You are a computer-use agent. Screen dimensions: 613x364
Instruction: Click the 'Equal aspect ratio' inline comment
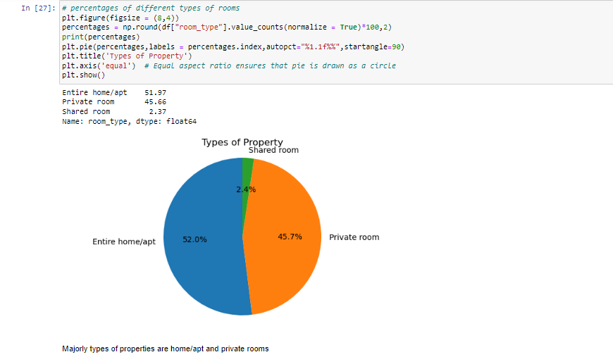[x=270, y=65]
